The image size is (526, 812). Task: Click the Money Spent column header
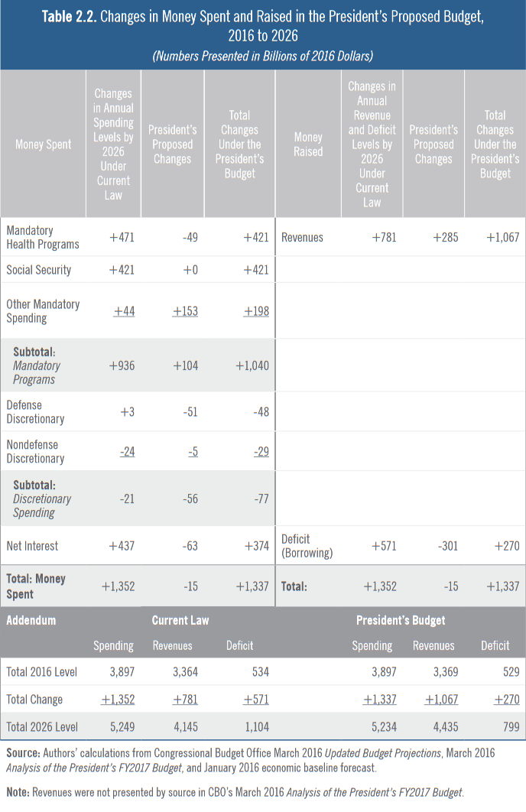(x=44, y=145)
